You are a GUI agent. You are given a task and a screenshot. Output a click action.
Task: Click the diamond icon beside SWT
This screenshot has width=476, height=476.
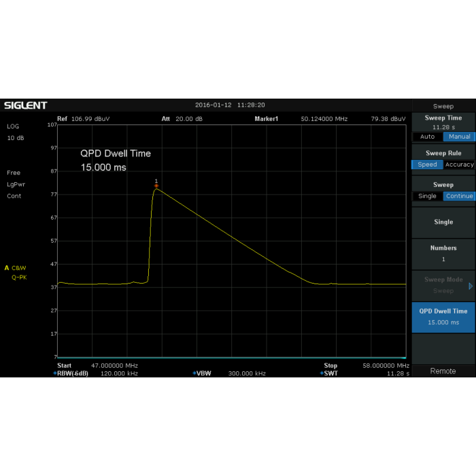coord(322,373)
